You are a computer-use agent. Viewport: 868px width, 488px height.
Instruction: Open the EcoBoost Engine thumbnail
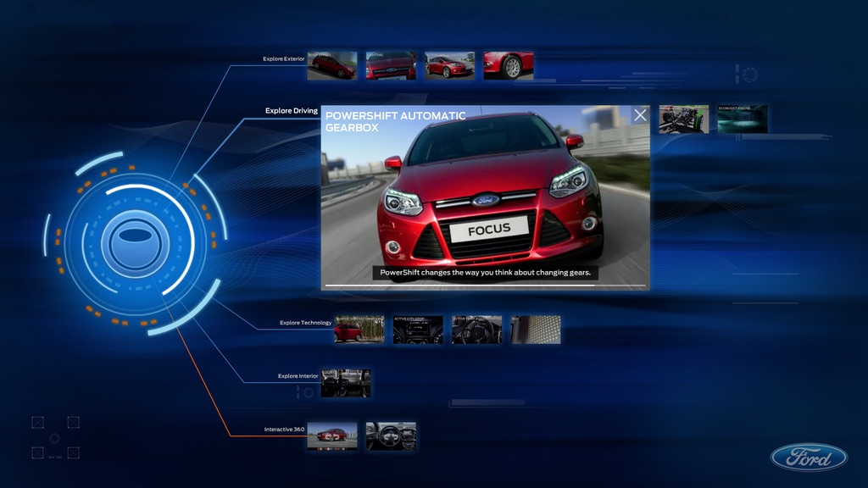pyautogui.click(x=743, y=119)
